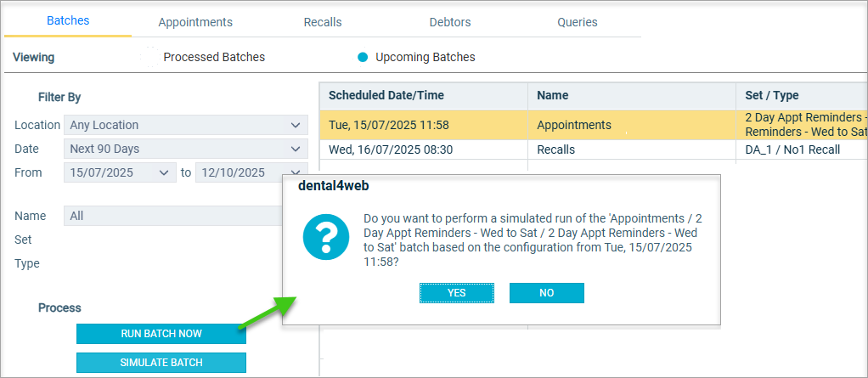Screen dimensions: 868x378
Task: Click the SIMULATE BATCH button
Action: pos(161,363)
